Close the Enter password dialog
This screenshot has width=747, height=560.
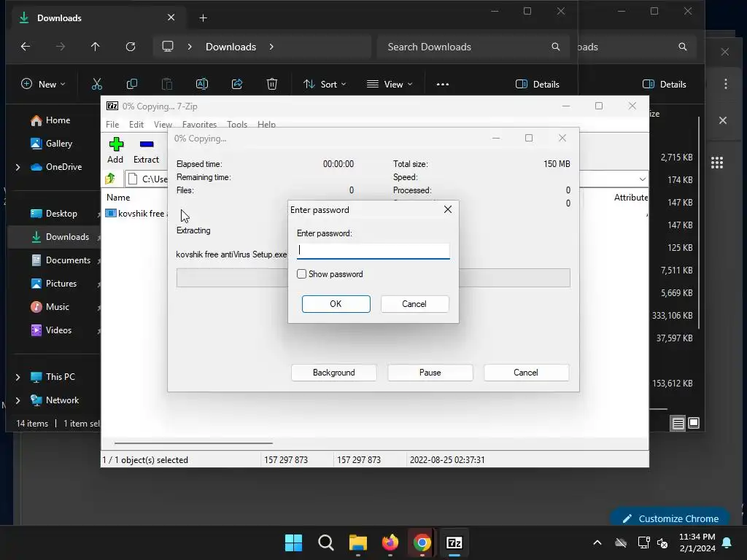(447, 209)
